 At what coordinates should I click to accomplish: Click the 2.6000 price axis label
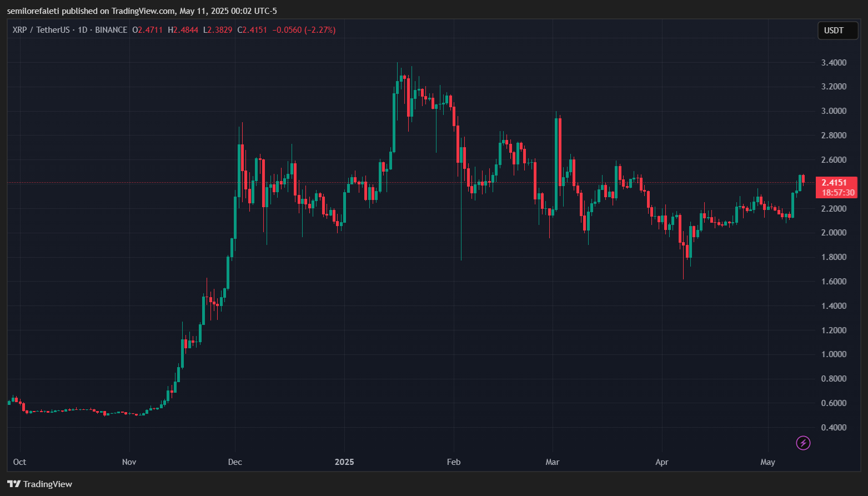pyautogui.click(x=834, y=160)
